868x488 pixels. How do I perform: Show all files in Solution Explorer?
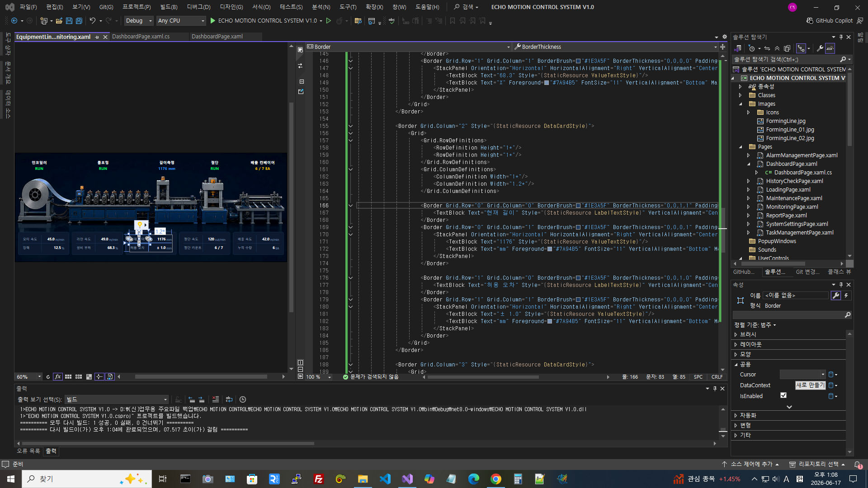click(x=787, y=48)
